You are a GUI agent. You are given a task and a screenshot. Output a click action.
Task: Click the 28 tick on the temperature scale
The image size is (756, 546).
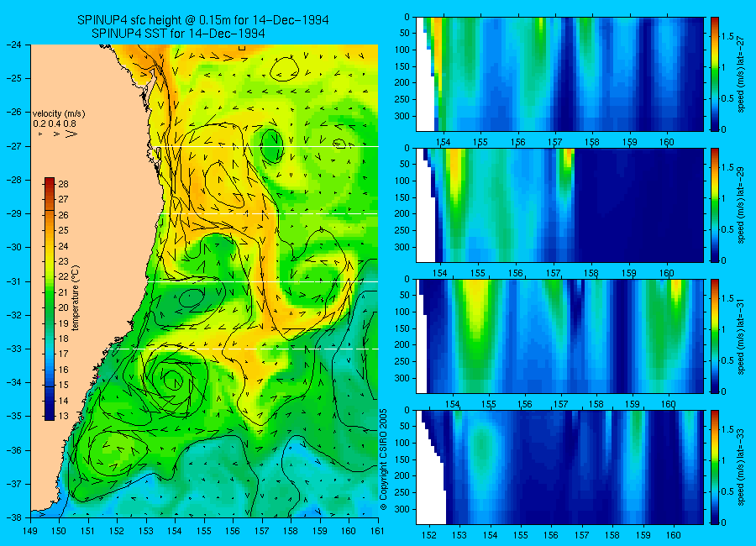(x=64, y=184)
